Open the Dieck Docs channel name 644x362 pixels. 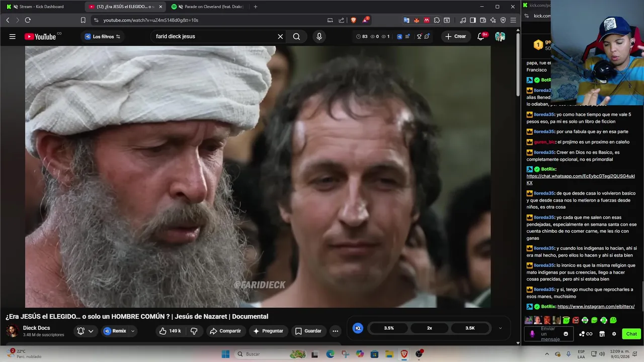click(36, 328)
